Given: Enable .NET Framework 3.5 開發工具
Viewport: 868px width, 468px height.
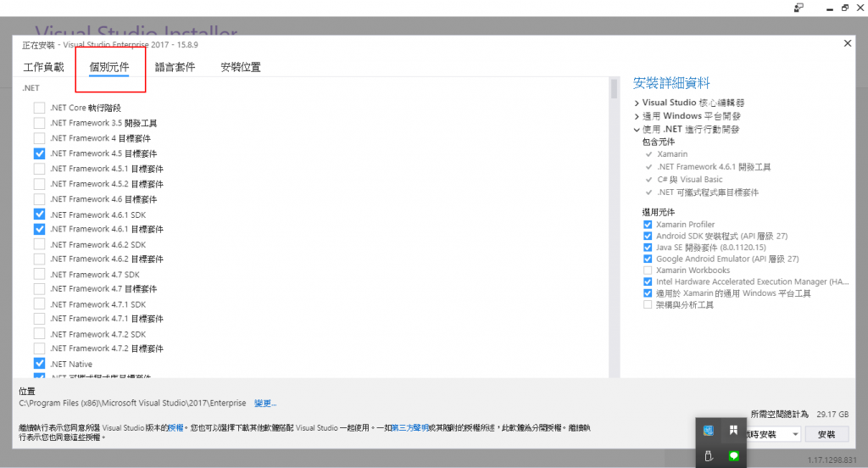Looking at the screenshot, I should [39, 123].
